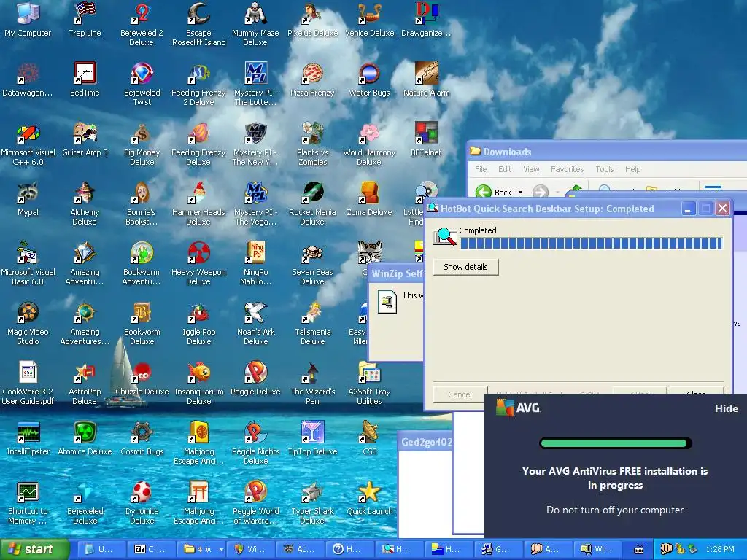Open the File menu in Downloads window
The width and height of the screenshot is (747, 560).
tap(481, 169)
